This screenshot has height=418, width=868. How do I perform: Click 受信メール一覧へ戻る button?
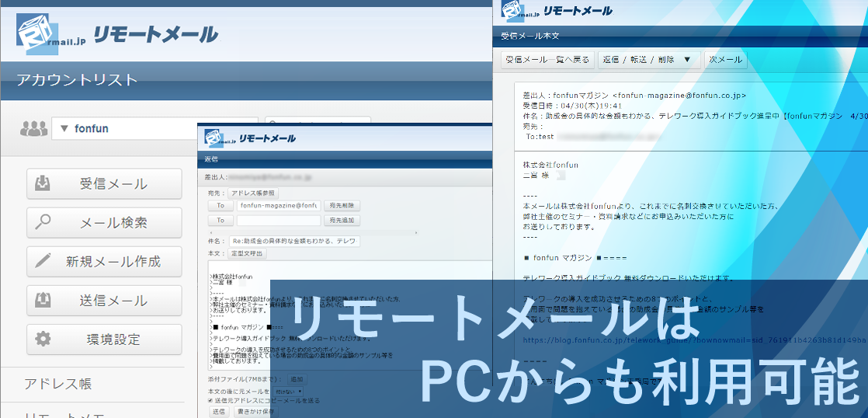(548, 60)
